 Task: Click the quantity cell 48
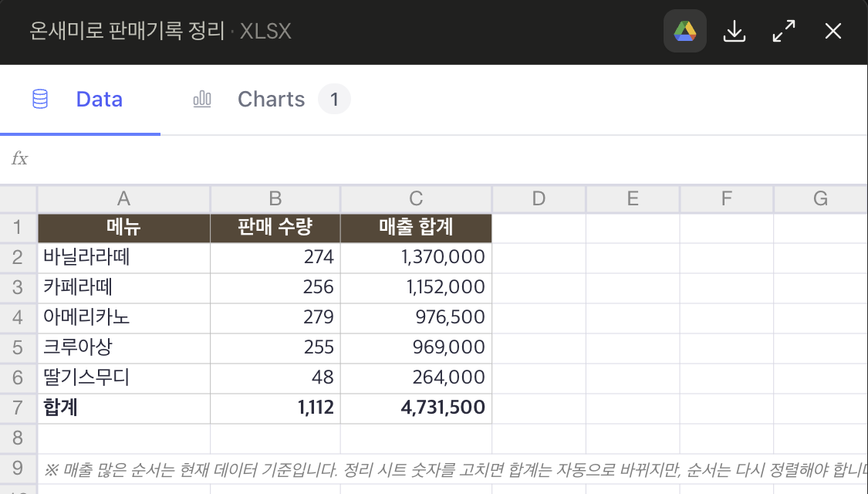(x=275, y=377)
